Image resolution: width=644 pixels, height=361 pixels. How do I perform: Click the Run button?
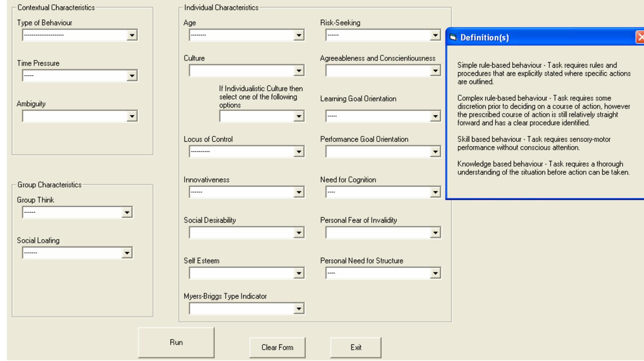176,343
